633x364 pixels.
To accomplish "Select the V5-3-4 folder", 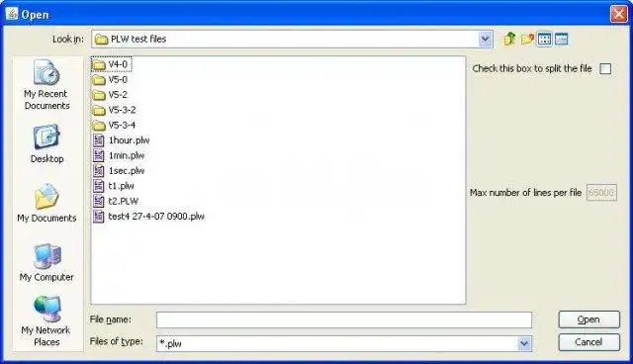I will pos(115,125).
